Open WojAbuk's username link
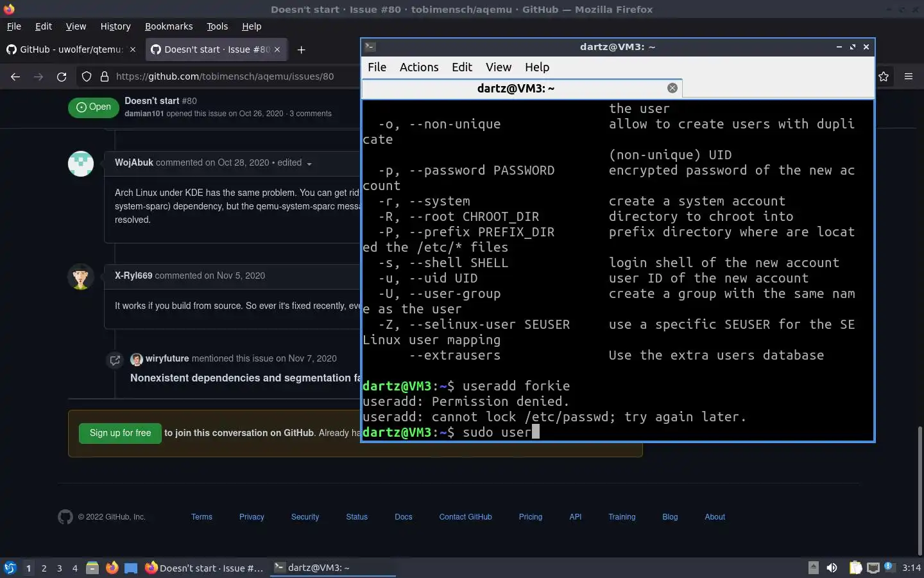 [134, 162]
